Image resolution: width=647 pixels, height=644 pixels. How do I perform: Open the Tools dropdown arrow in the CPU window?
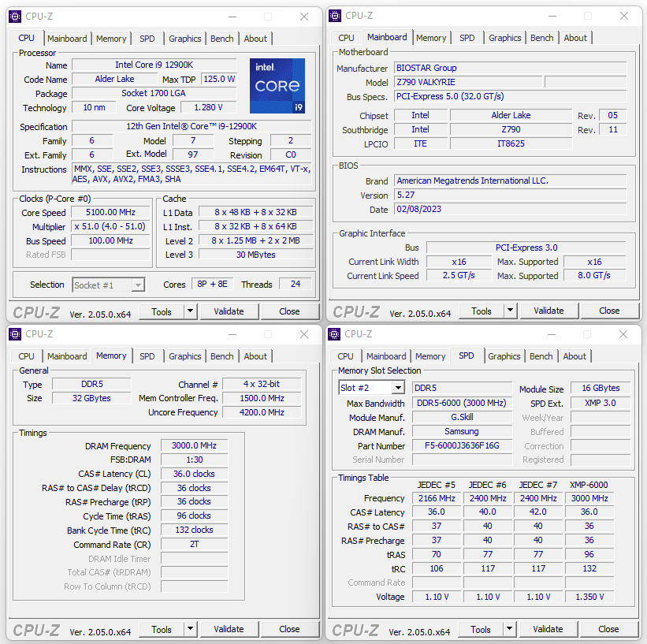pos(190,311)
